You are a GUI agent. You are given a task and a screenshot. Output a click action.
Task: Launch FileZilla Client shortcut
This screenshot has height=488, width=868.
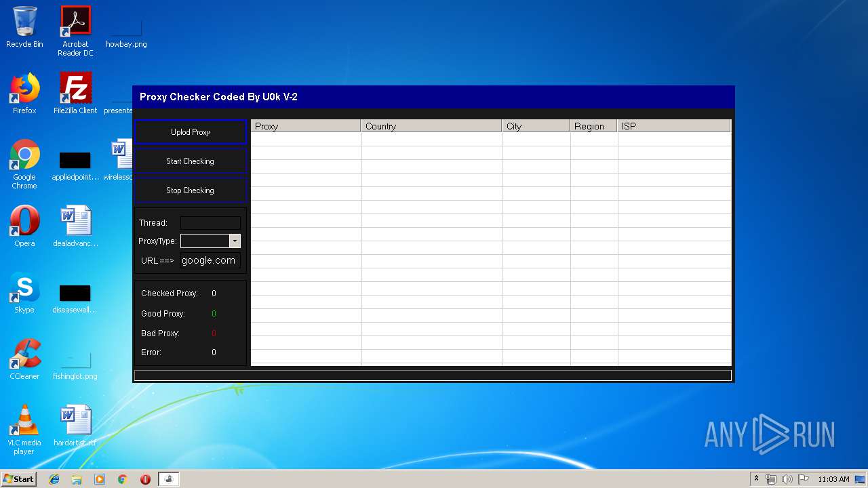click(75, 94)
